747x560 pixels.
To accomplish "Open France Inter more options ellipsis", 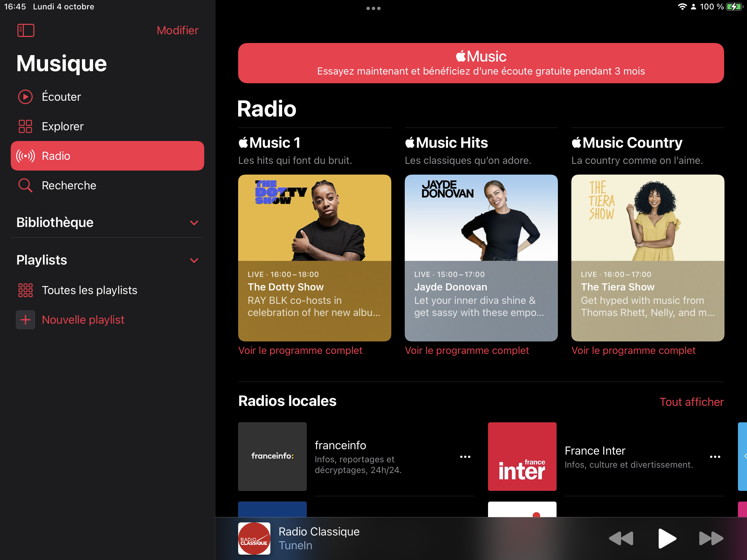I will click(x=715, y=457).
